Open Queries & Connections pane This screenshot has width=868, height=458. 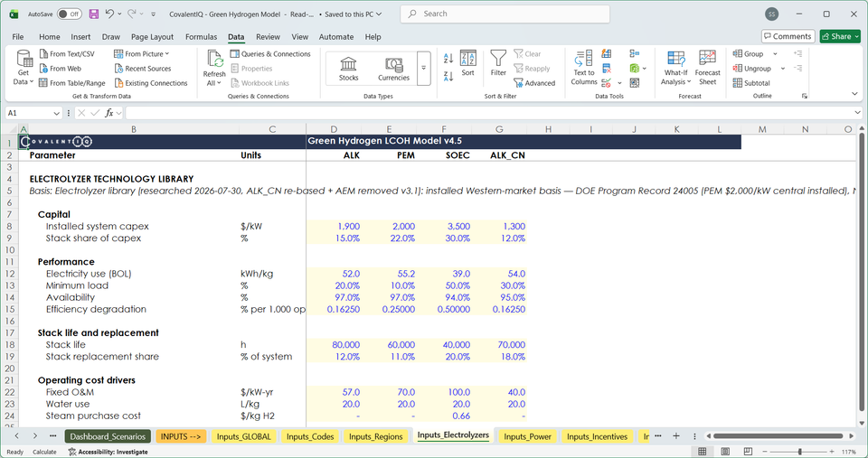pos(270,53)
